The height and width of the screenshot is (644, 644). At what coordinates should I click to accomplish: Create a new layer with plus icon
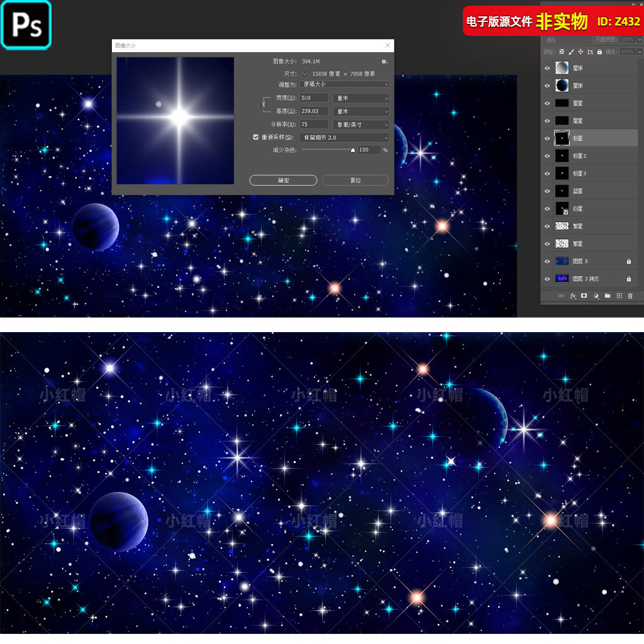[x=619, y=296]
